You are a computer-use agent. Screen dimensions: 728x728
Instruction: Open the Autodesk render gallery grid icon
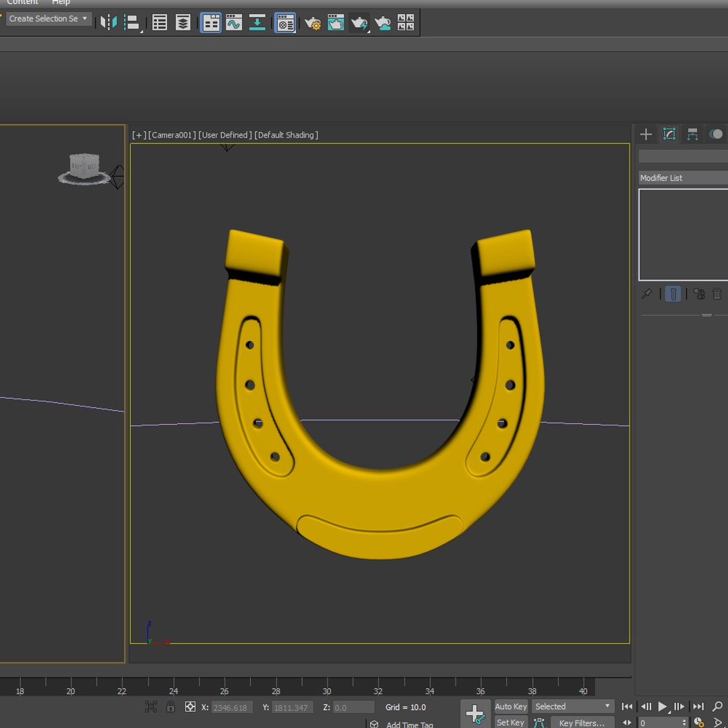pos(406,22)
